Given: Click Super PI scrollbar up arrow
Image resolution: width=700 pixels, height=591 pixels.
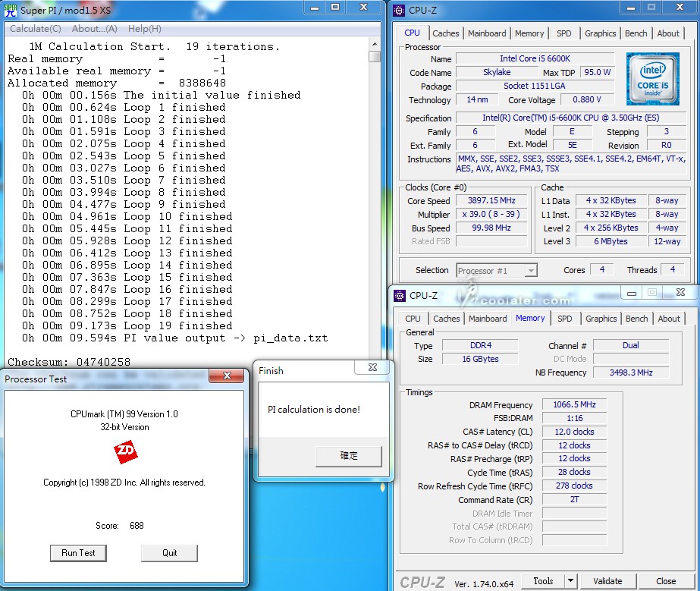Looking at the screenshot, I should [374, 44].
